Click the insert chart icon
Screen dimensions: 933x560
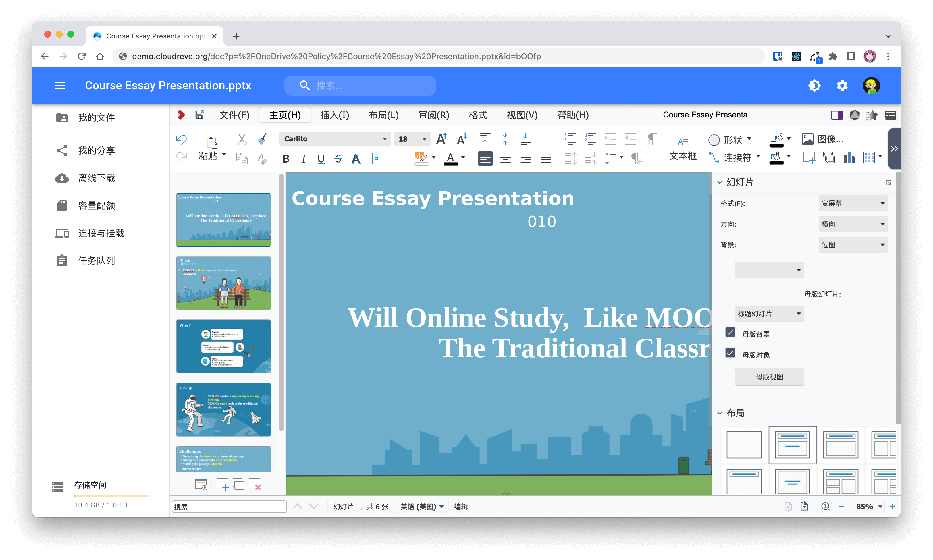[849, 158]
